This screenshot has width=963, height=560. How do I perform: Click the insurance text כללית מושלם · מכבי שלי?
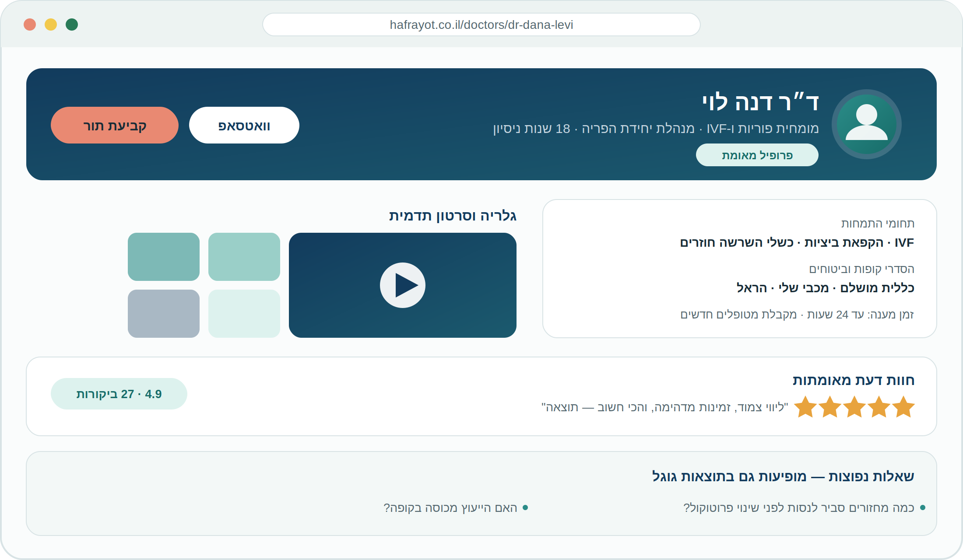point(826,288)
